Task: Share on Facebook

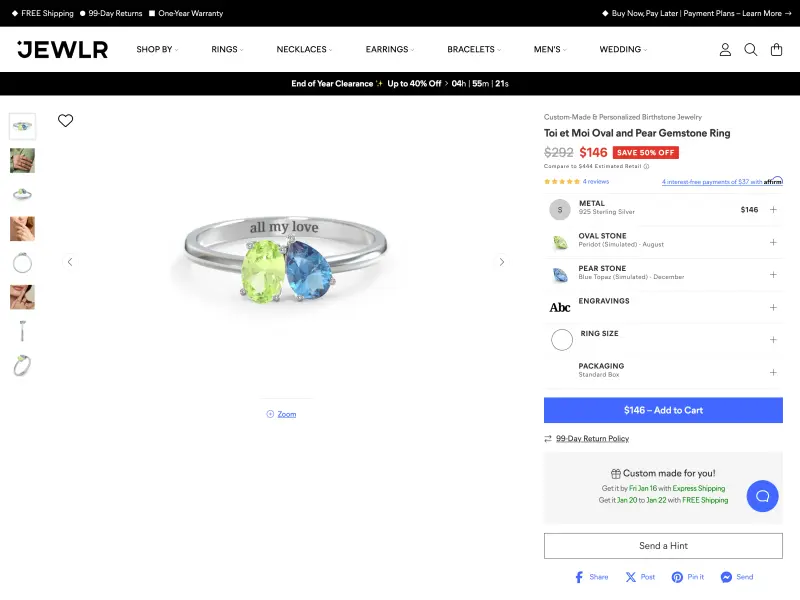Action: (x=591, y=577)
